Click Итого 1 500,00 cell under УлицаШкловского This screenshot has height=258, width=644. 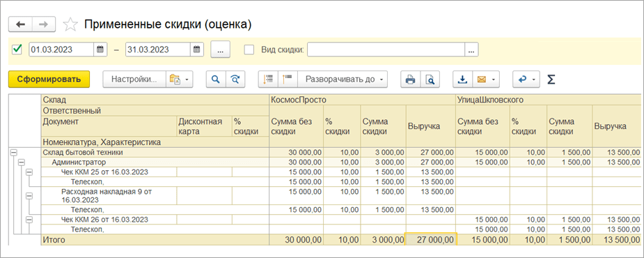(570, 239)
